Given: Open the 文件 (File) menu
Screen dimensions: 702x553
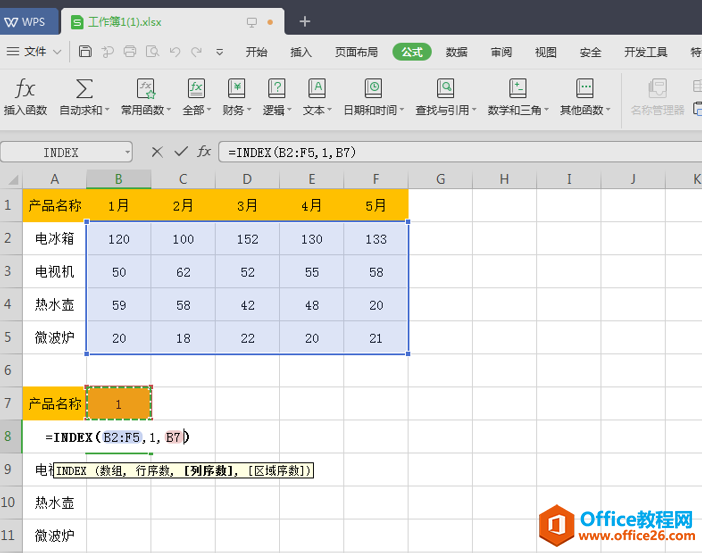Looking at the screenshot, I should pos(35,52).
